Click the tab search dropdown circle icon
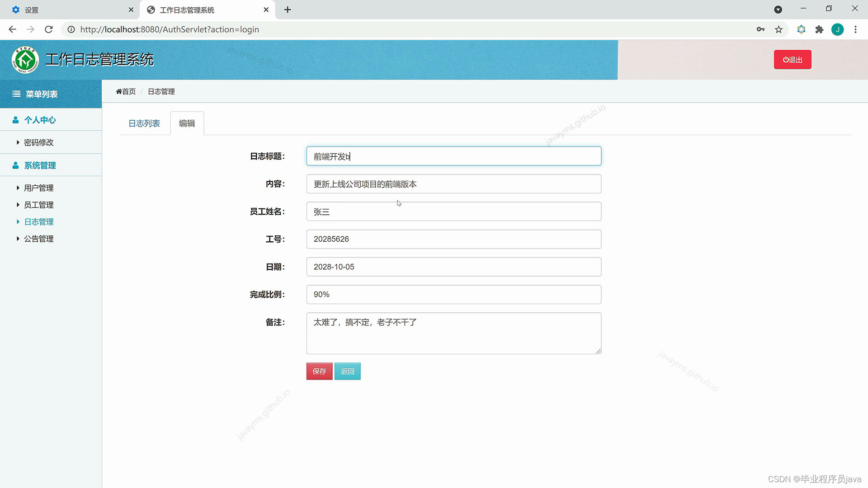This screenshot has height=488, width=868. tap(778, 9)
